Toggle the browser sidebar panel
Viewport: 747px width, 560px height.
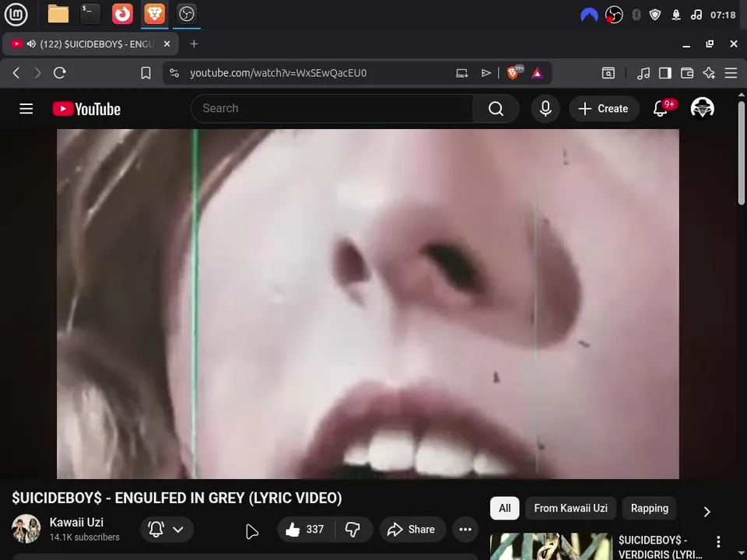[665, 73]
